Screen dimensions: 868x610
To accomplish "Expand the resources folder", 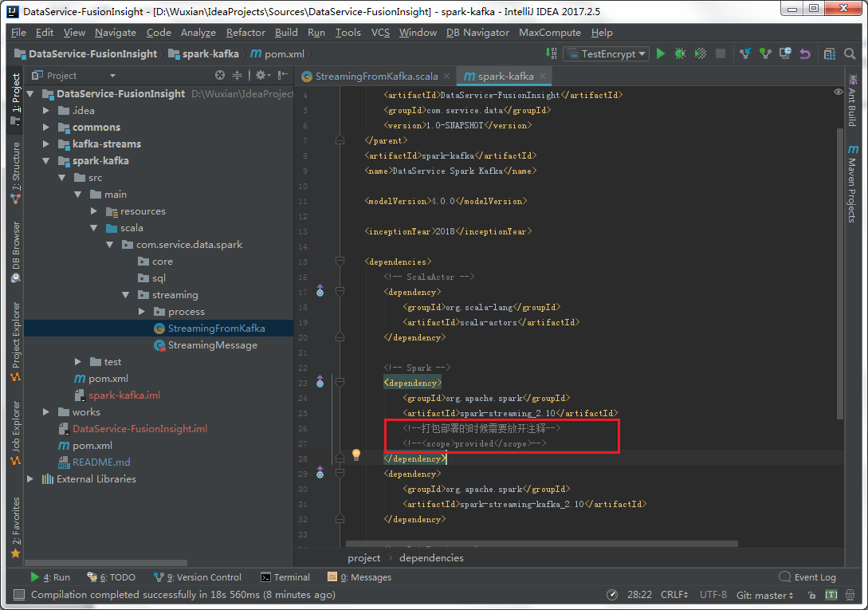I will [93, 211].
